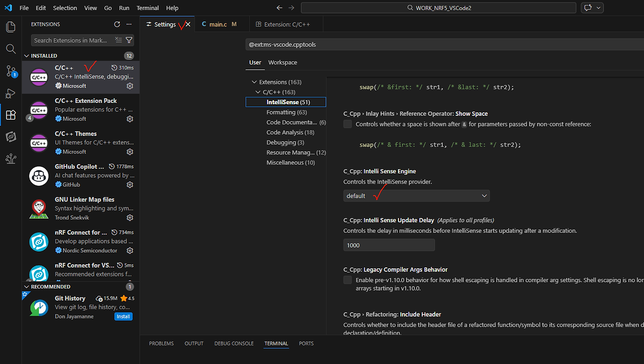Image resolution: width=644 pixels, height=364 pixels.
Task: Open the Run menu
Action: (x=124, y=8)
